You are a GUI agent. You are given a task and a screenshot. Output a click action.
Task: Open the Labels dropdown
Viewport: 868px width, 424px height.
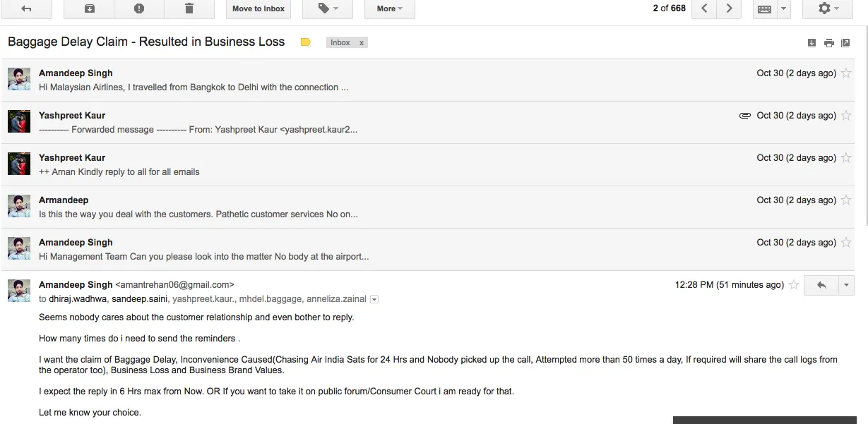[328, 9]
